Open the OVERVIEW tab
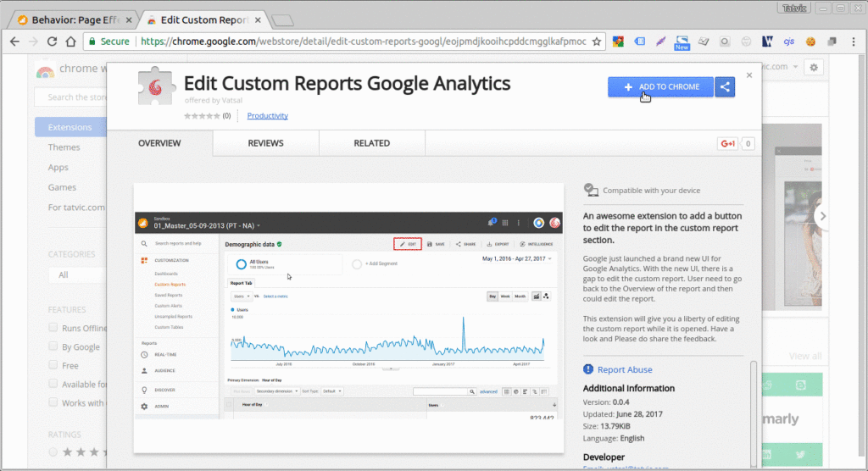 tap(159, 143)
